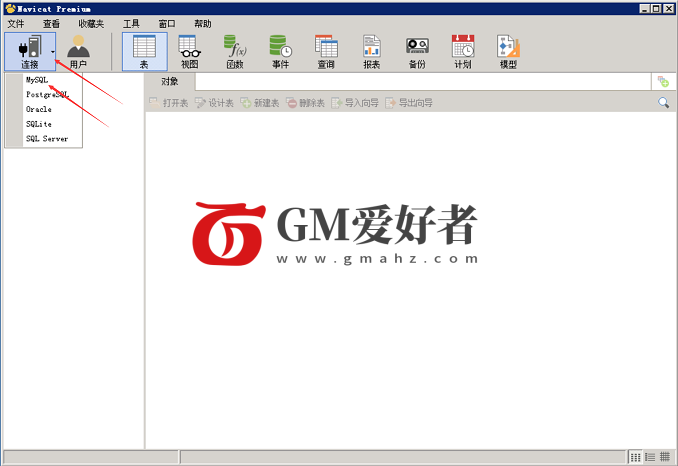Toggle the 表 (Table) objects view

[x=144, y=50]
